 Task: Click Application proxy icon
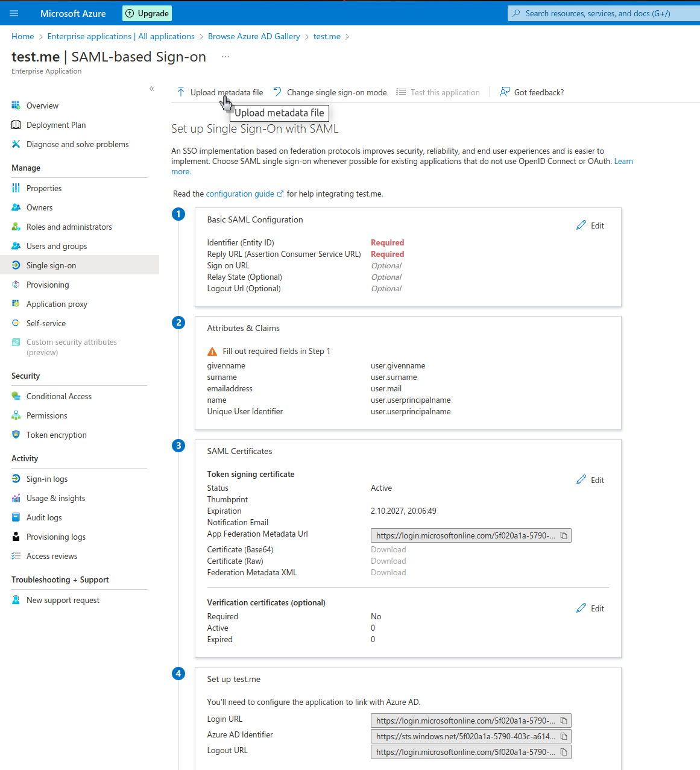[x=16, y=304]
